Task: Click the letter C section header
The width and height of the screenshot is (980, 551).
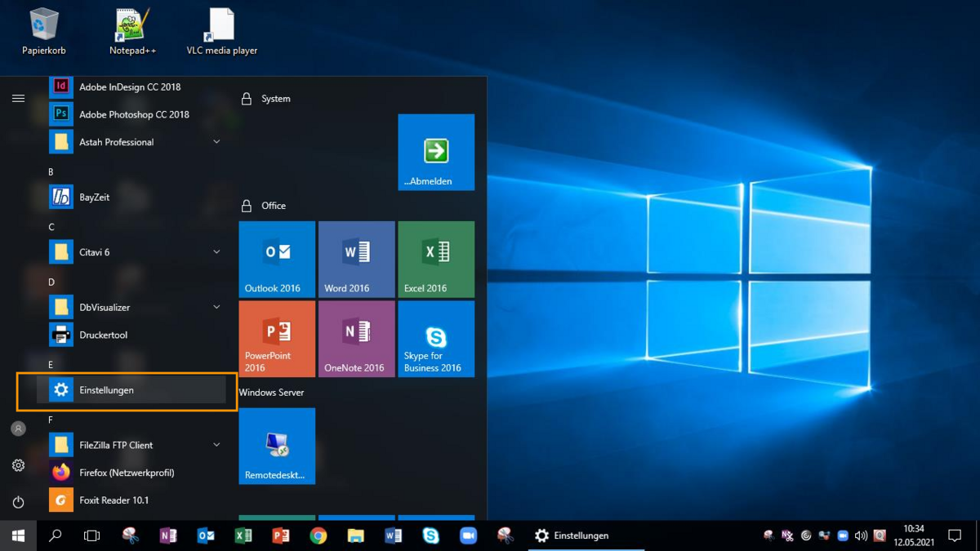Action: [51, 227]
